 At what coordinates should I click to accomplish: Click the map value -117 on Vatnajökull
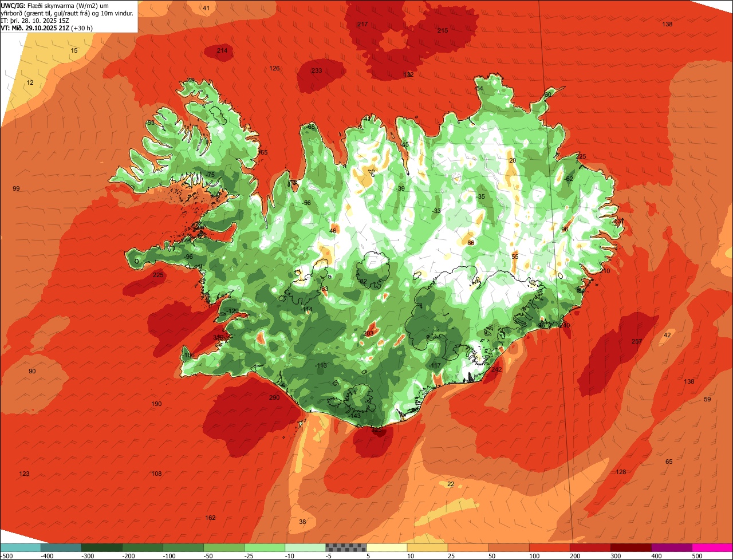click(435, 365)
